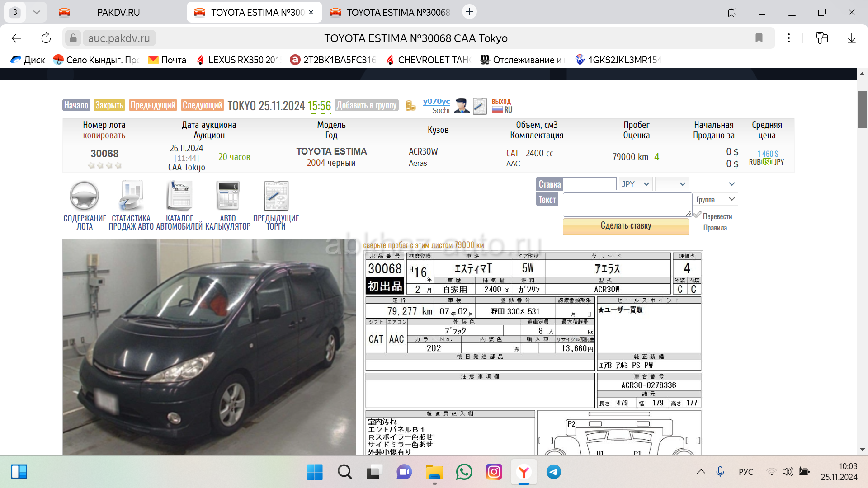Click the coins balance icon

click(410, 105)
